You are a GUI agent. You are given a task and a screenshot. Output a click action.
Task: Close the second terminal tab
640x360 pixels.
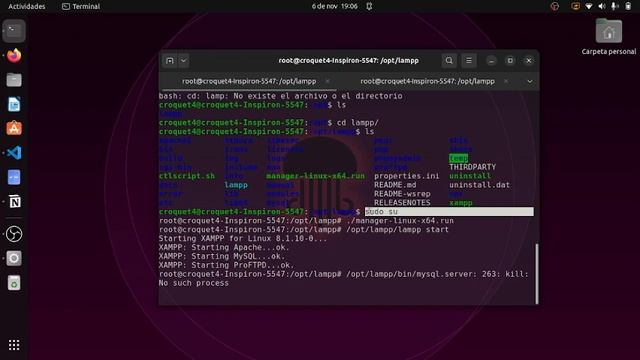point(506,81)
